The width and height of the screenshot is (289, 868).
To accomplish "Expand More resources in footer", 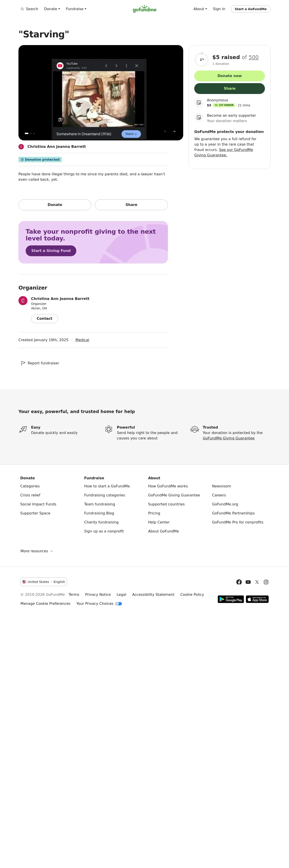I will pyautogui.click(x=37, y=551).
